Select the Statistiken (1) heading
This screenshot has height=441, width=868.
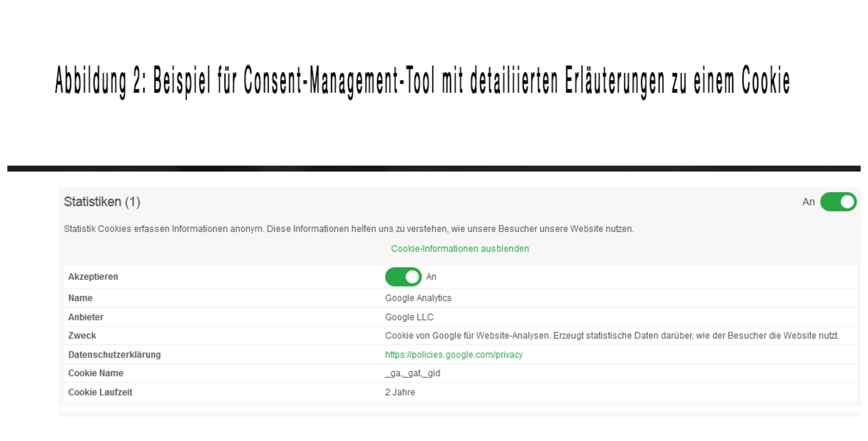(x=102, y=202)
